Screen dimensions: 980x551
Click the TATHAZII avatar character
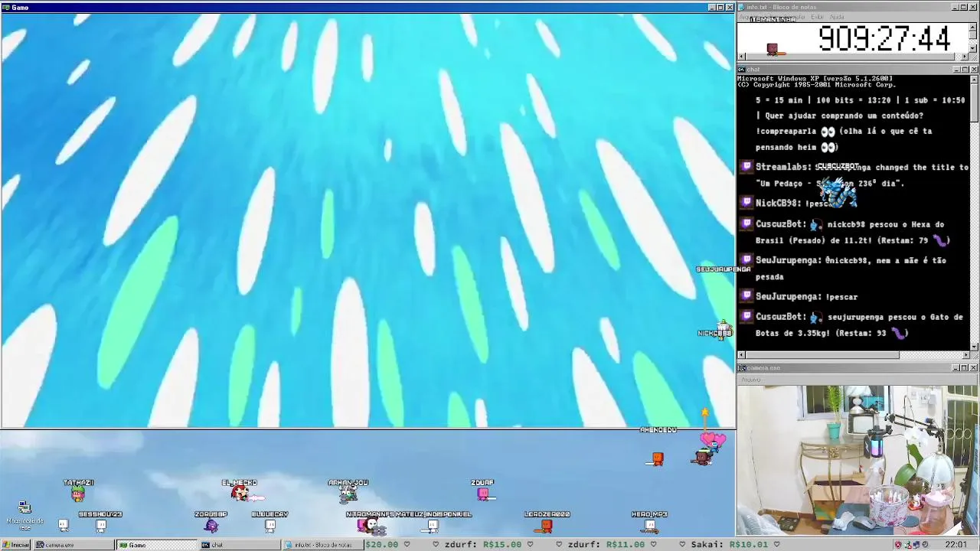pyautogui.click(x=77, y=494)
